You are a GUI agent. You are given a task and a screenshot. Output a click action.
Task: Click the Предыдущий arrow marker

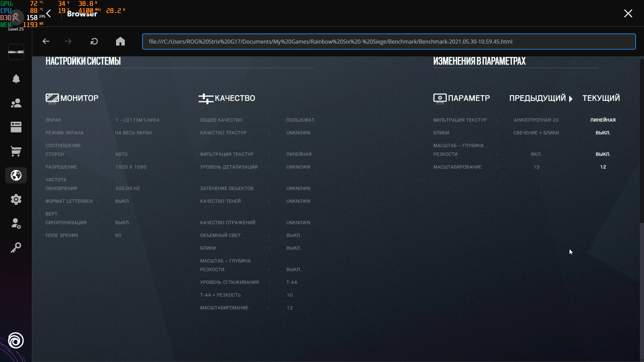pyautogui.click(x=571, y=99)
